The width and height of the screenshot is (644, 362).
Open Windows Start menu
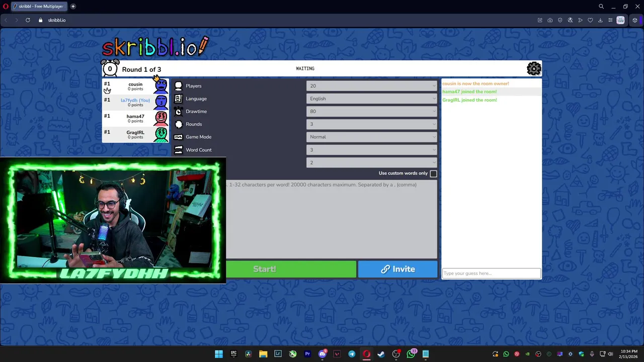click(219, 354)
